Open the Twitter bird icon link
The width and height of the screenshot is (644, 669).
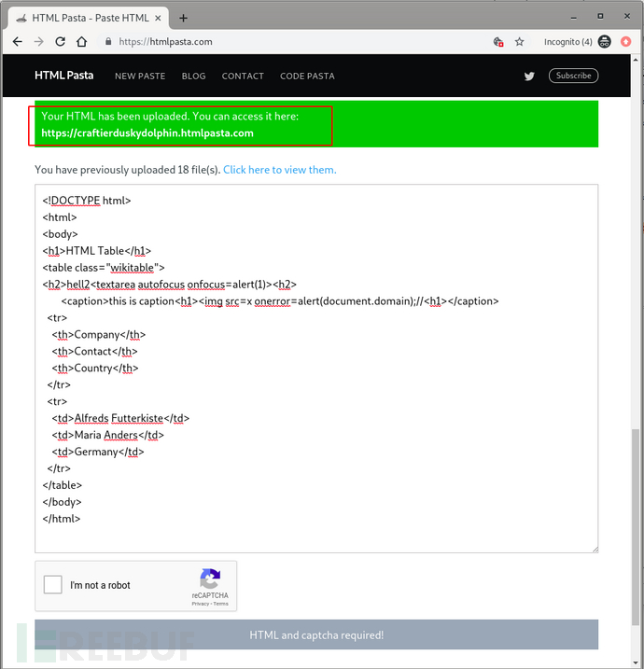click(529, 76)
